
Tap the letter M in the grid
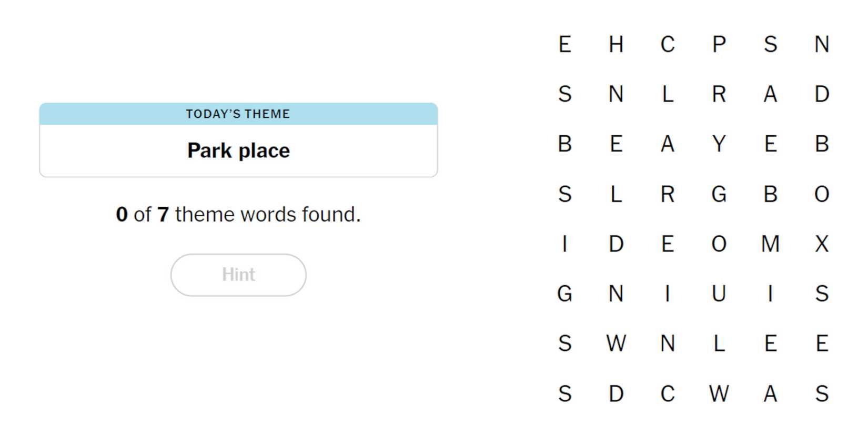tap(770, 244)
